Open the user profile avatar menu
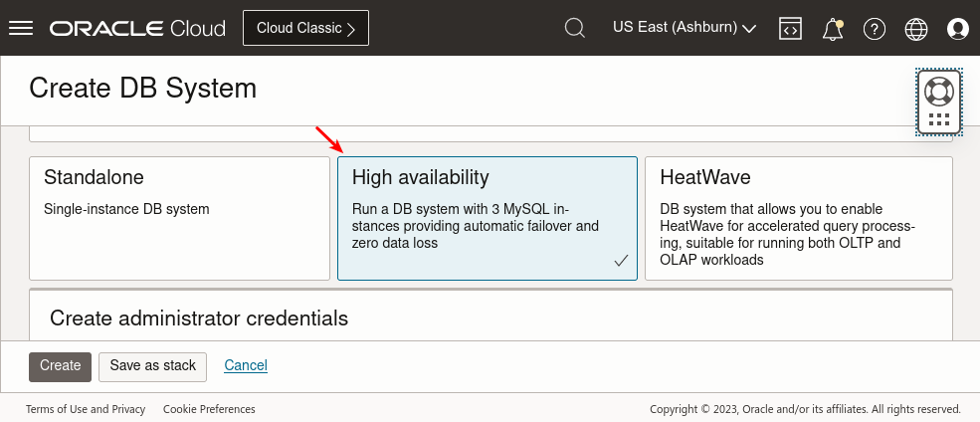Image resolution: width=980 pixels, height=422 pixels. point(957,29)
